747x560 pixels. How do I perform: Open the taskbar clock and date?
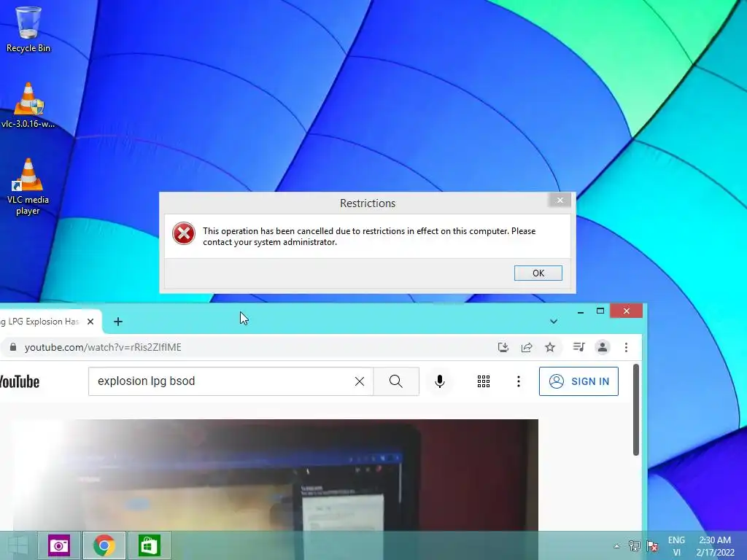point(715,546)
